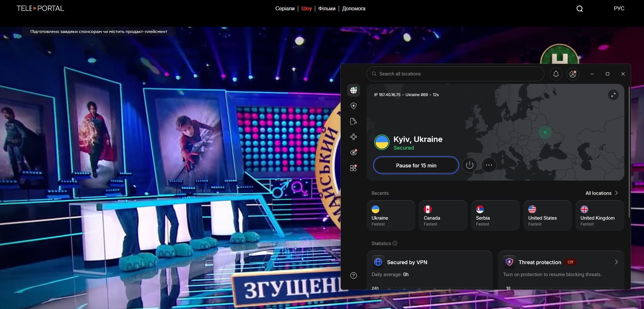
Task: Click the Recents label
Action: point(380,193)
